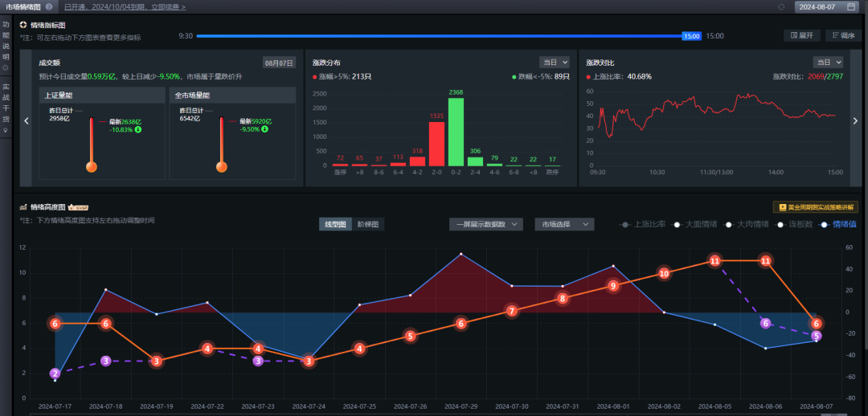This screenshot has height=416, width=868.
Task: Click the 涨停 bar showing 72
Action: (340, 165)
